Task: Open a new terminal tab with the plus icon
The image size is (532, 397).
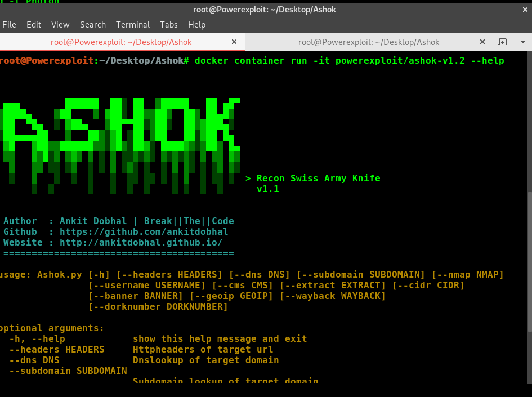Action: (503, 42)
